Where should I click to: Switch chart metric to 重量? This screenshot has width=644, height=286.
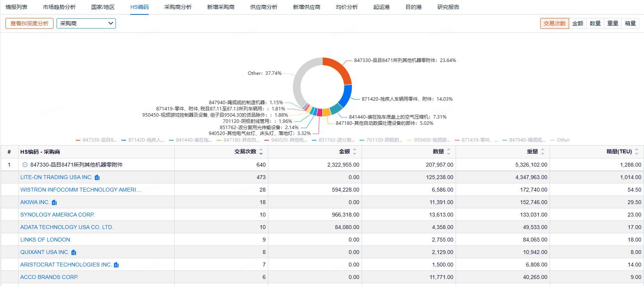pos(613,23)
